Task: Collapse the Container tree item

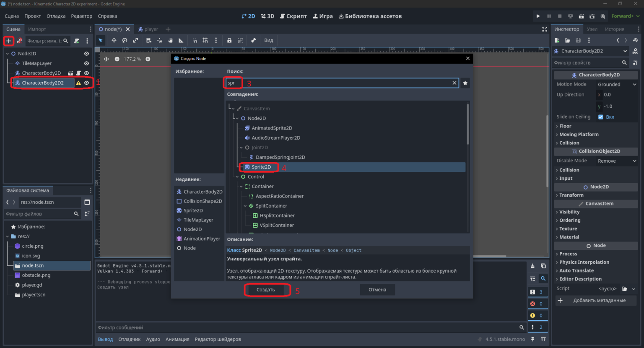Action: point(241,187)
